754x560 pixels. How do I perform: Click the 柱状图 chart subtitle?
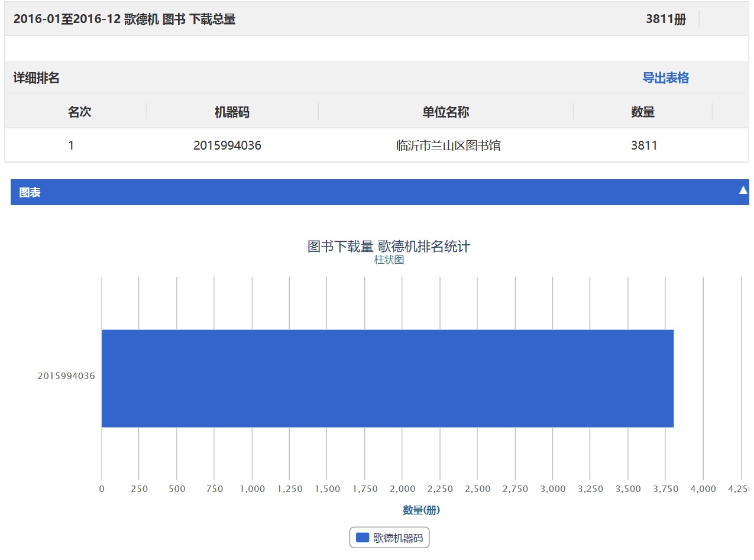pos(389,260)
